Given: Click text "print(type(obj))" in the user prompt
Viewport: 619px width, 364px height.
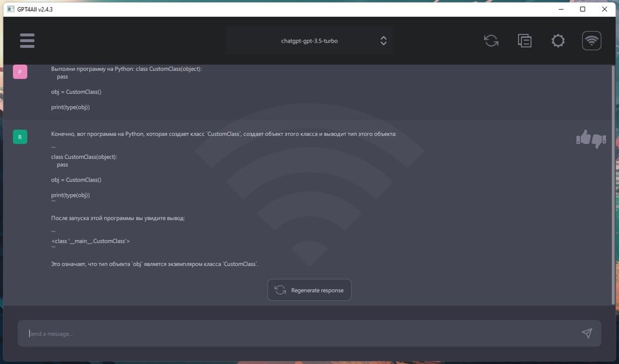Looking at the screenshot, I should click(70, 107).
